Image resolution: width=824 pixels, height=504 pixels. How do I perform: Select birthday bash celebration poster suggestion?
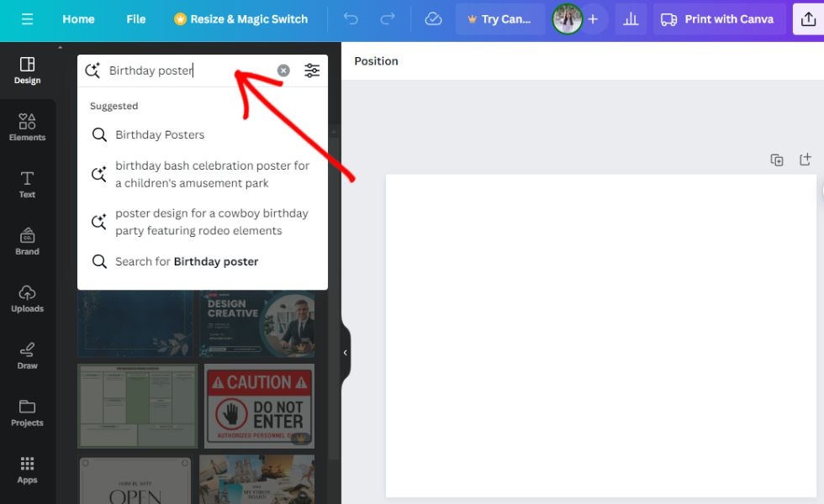click(203, 175)
